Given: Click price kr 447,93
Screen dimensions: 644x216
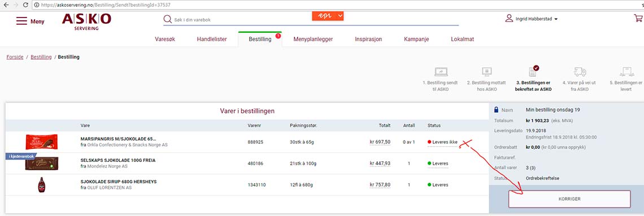Looking at the screenshot, I should point(380,163).
